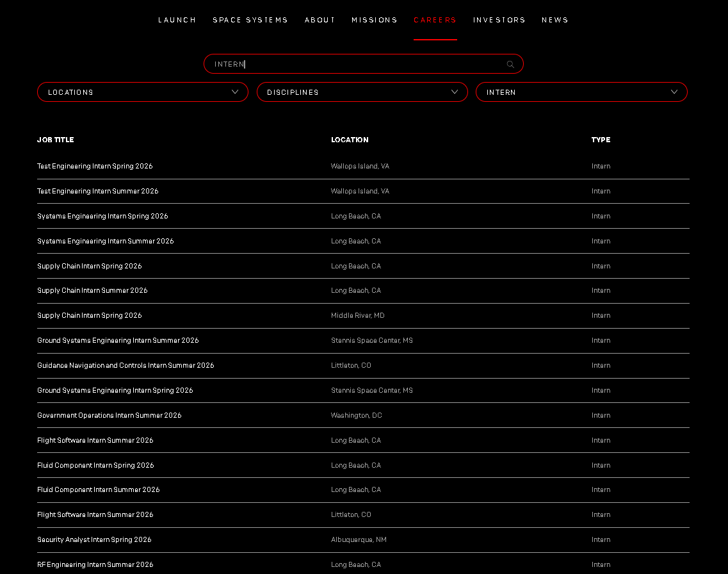Click Washington, DC location cell
This screenshot has height=574, width=728.
pos(357,416)
